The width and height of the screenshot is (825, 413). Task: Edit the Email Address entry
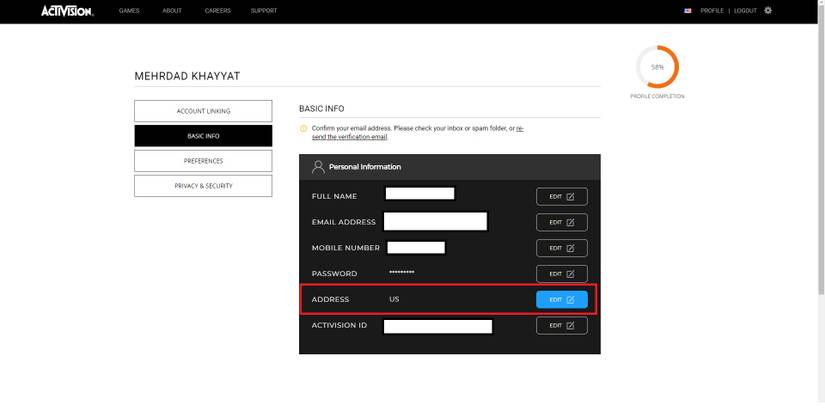pos(561,222)
